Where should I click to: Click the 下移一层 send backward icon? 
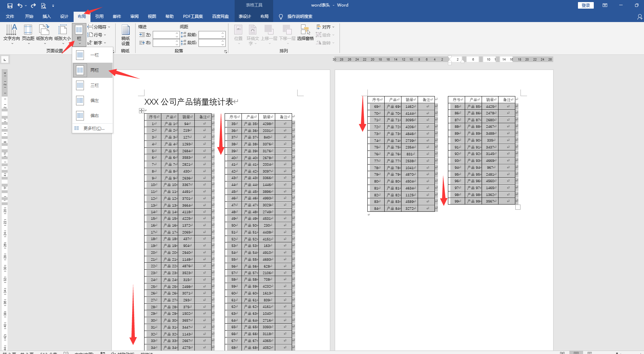coord(287,30)
